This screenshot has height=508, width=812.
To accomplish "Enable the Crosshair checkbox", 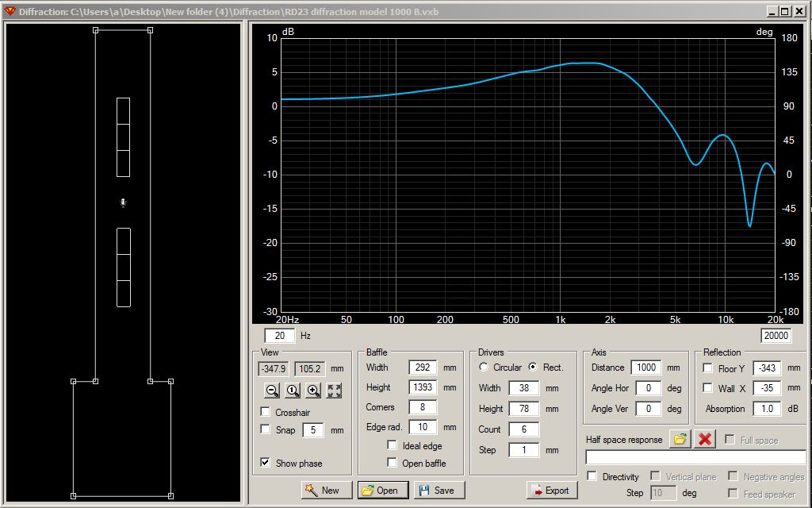I will tap(266, 412).
